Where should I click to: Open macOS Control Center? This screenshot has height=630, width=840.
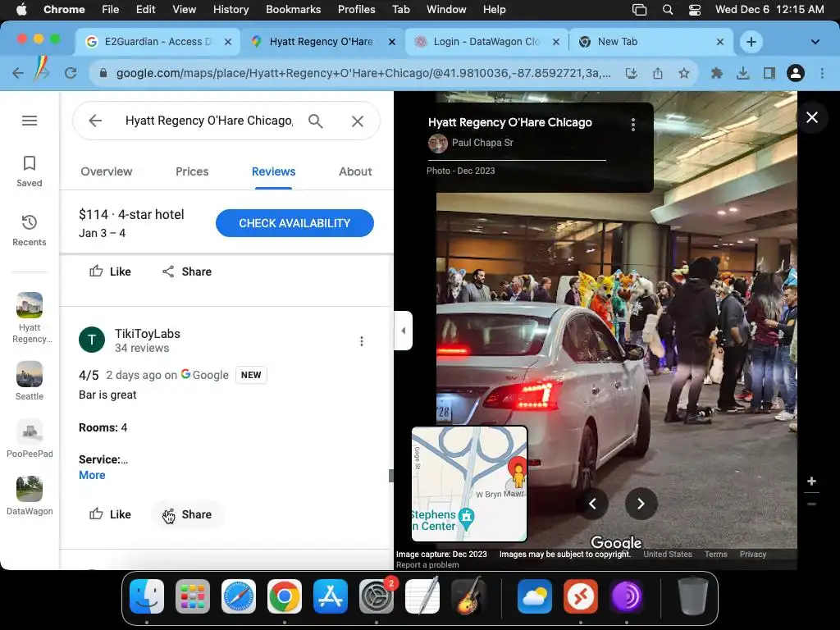pos(695,10)
